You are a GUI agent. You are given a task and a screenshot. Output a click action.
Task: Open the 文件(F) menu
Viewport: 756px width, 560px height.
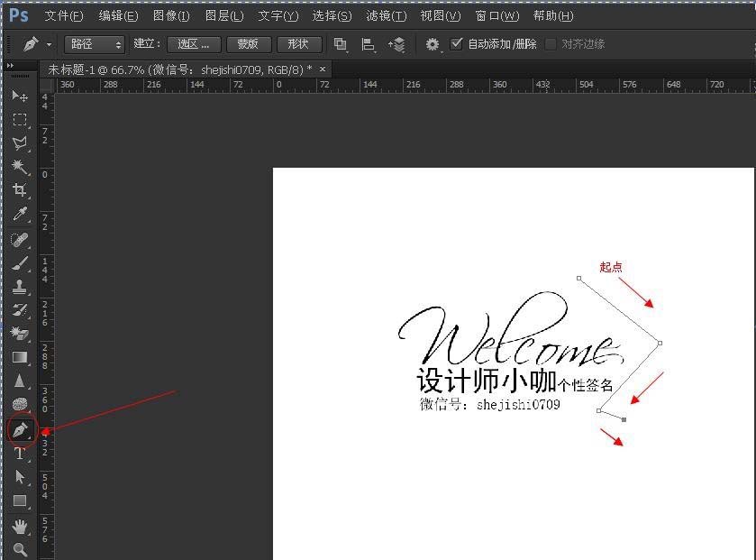tap(64, 16)
